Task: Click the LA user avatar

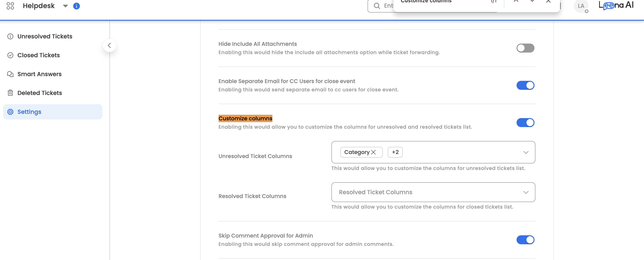Action: tap(581, 6)
